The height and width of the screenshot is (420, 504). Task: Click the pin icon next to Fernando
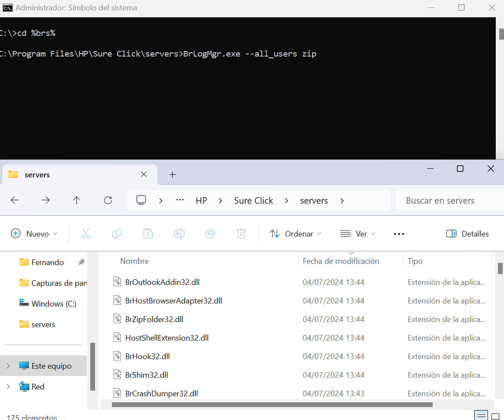coord(81,262)
